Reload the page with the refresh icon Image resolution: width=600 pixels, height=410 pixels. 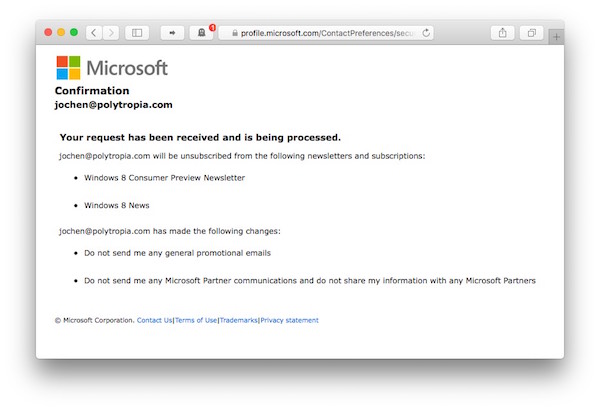click(426, 33)
